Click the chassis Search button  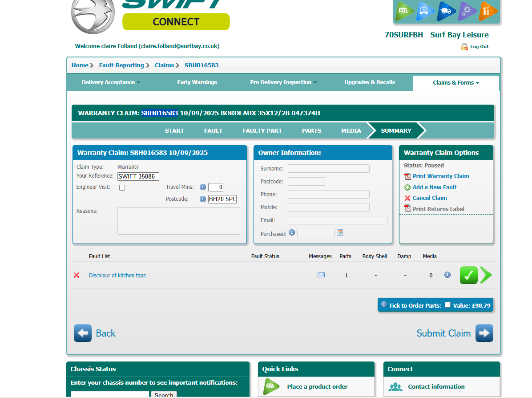point(164,394)
